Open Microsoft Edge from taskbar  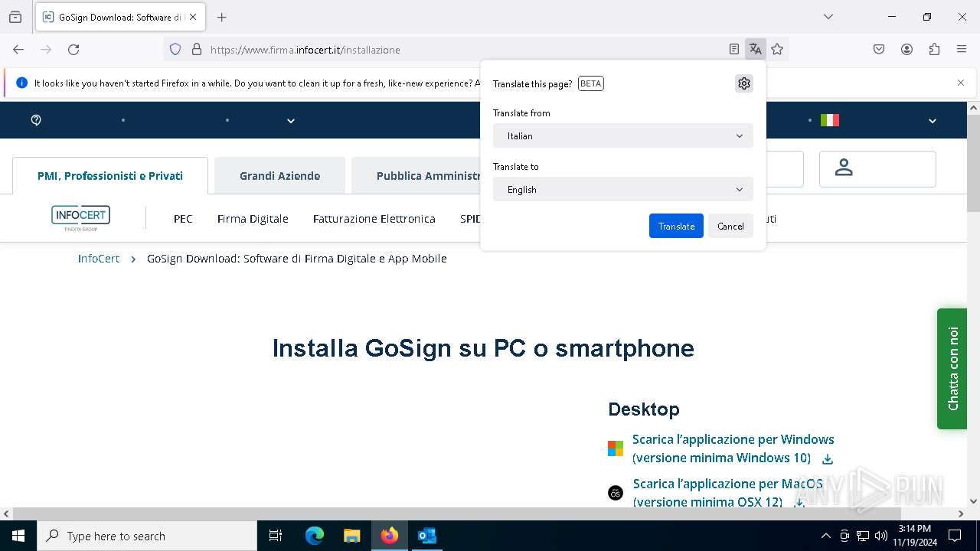[315, 536]
